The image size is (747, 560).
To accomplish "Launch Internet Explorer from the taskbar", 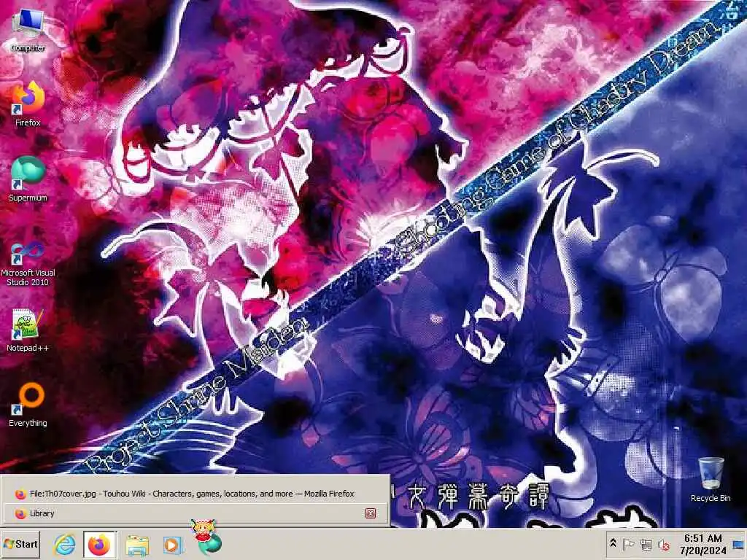I will [64, 545].
